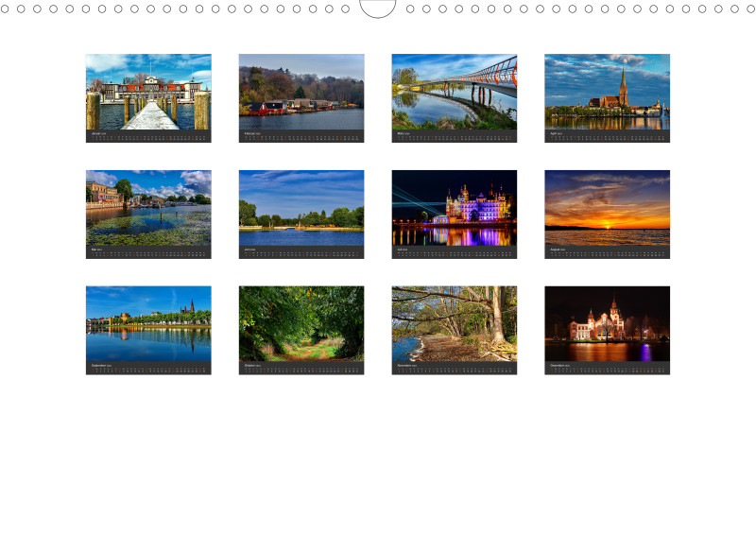Click the Januar month label
The width and height of the screenshot is (756, 534).
[x=96, y=134]
